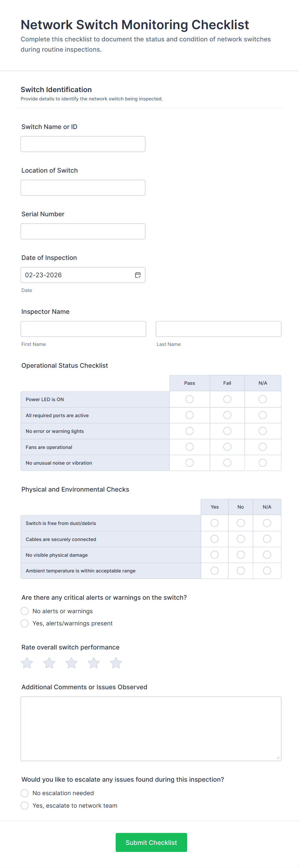
Task: Choose No for No visible physical damage
Action: 240,554
